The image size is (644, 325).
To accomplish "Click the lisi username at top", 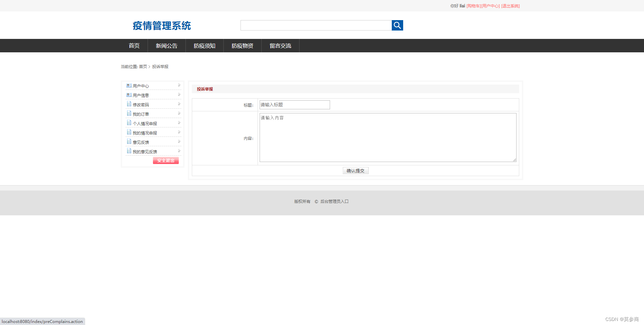I will point(462,6).
